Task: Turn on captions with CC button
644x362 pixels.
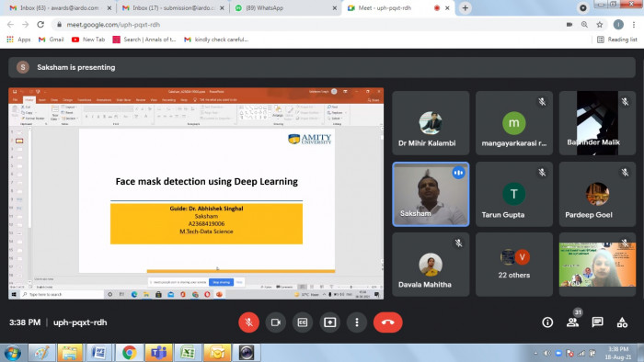Action: point(303,322)
